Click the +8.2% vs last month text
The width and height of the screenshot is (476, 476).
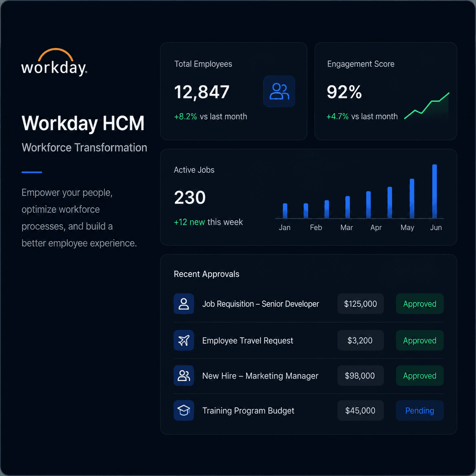(210, 116)
